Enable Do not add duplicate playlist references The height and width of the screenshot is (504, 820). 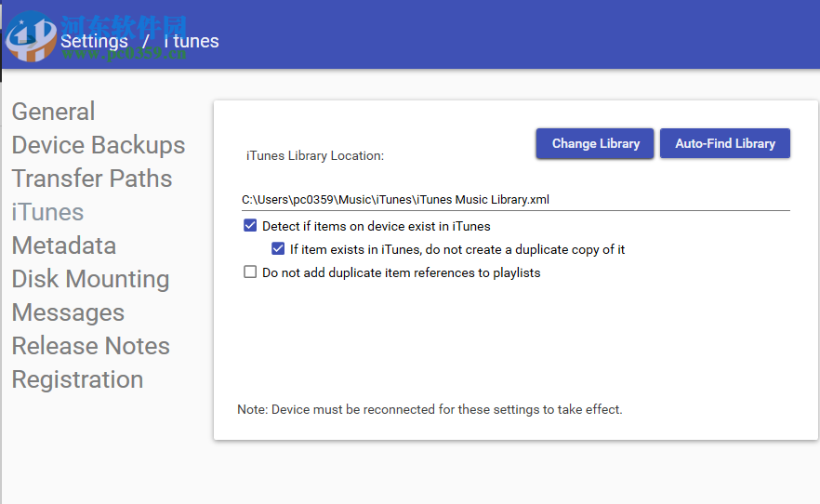pyautogui.click(x=250, y=272)
